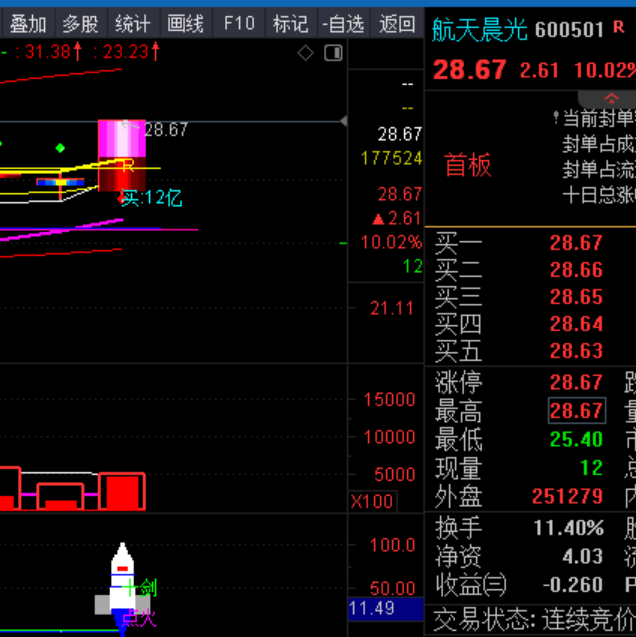Click the 交易状态 trading status line

tap(534, 620)
